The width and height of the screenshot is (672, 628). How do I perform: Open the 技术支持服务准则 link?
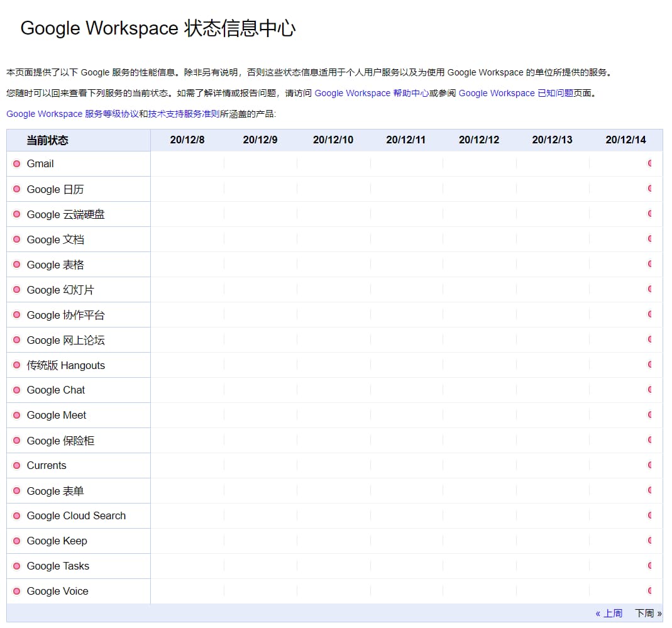click(x=184, y=114)
